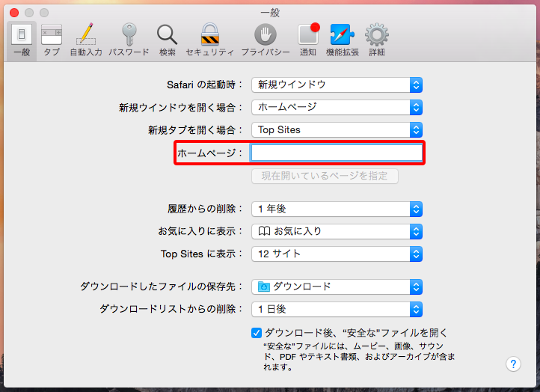Open the Top Sites に表示 12 サイト dropdown
Screen dimensions: 540x392
pos(337,254)
